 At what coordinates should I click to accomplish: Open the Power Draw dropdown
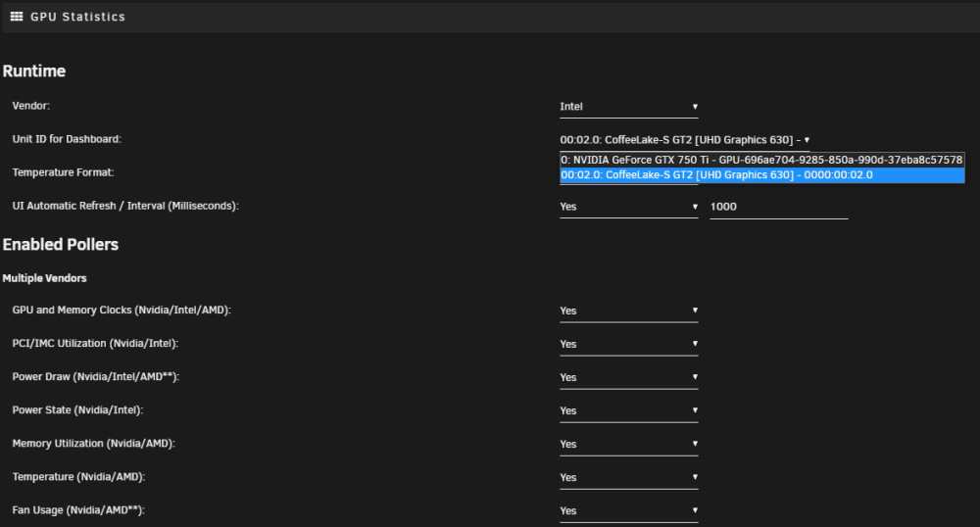click(x=629, y=377)
